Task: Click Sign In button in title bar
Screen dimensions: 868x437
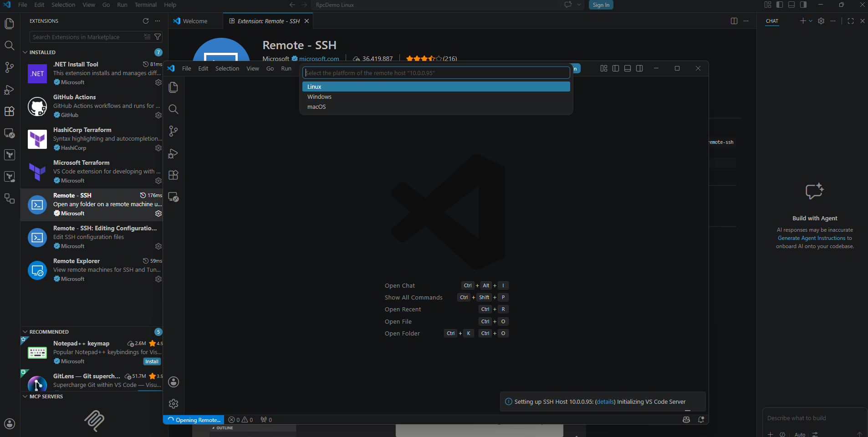Action: pyautogui.click(x=601, y=5)
